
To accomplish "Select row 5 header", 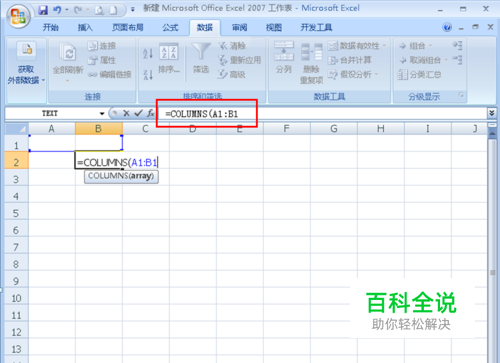I will coord(16,213).
